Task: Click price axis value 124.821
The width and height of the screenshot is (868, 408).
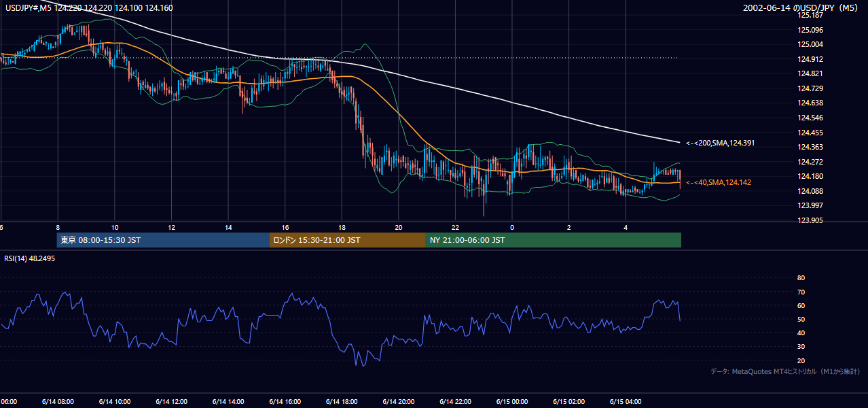Action: tap(810, 74)
